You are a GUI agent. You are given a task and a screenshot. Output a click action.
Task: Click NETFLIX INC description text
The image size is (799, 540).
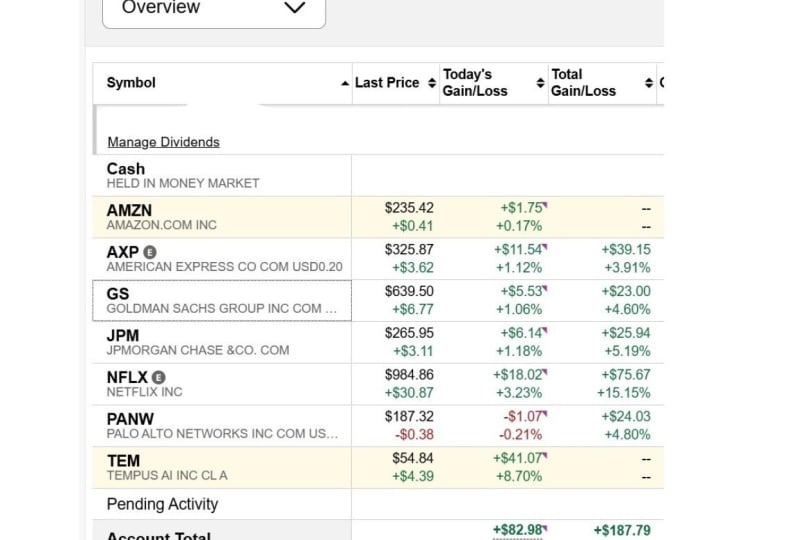(144, 392)
